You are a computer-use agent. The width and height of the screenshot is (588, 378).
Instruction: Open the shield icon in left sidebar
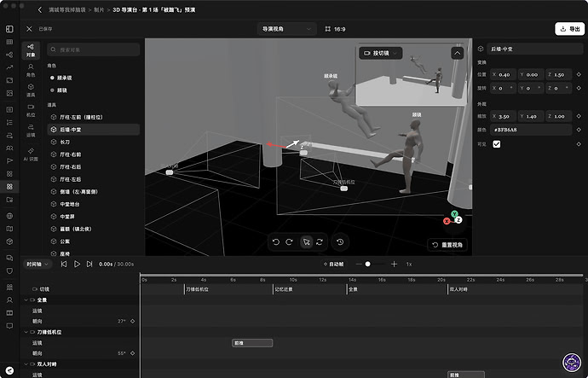(9, 270)
